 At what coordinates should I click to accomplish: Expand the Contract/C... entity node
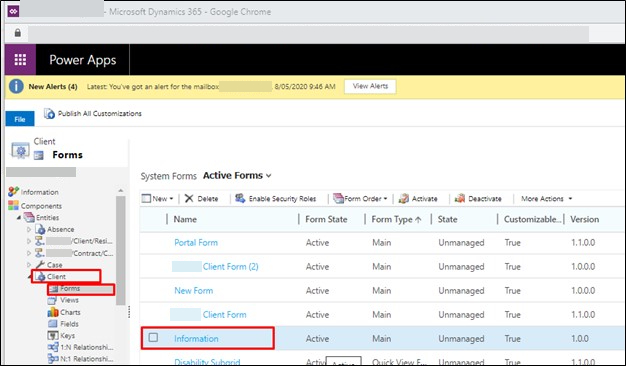coord(29,253)
